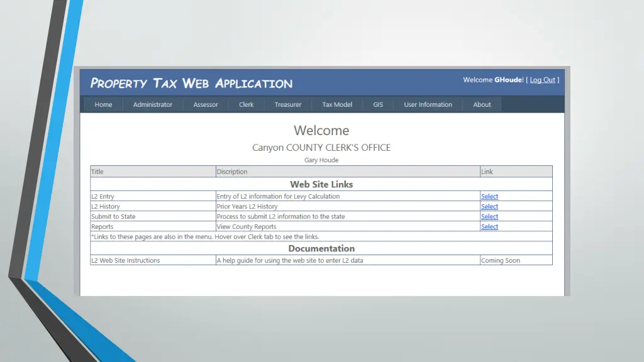Click the Discription column header

[x=348, y=172]
